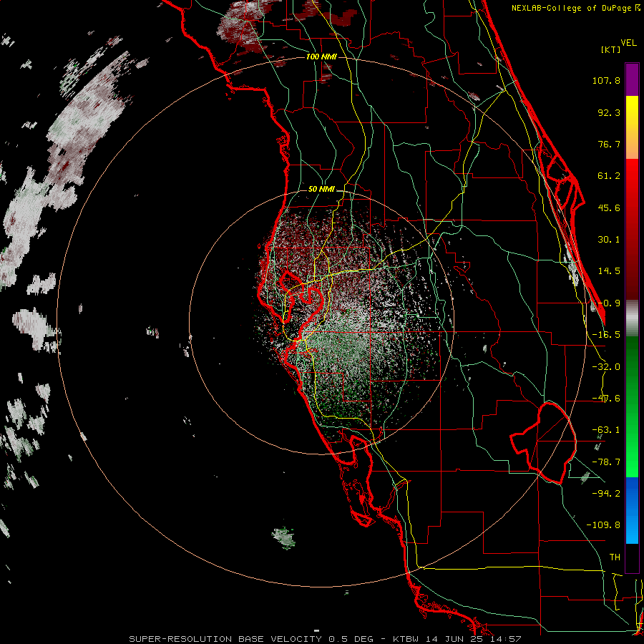Click the TH threshold label in legend
Screen dimensions: 644x644
[x=615, y=557]
